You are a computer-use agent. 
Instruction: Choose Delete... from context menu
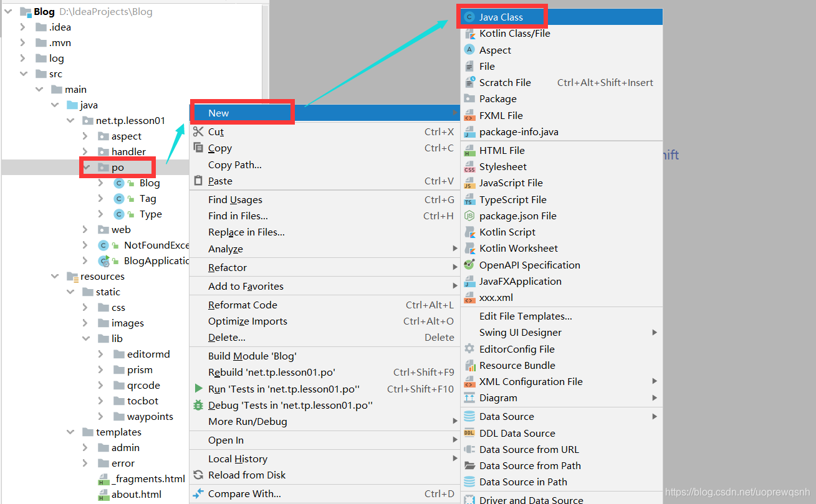(325, 337)
